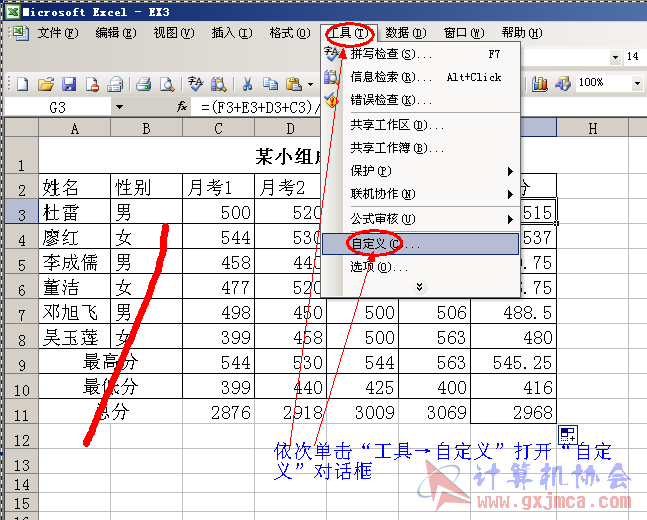Click the New blank workbook icon
The image size is (647, 520).
tap(23, 84)
